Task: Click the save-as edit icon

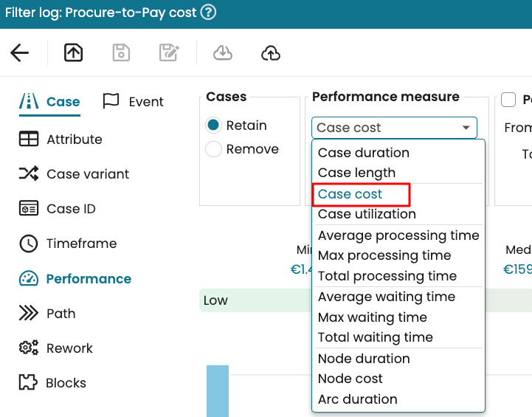Action: click(169, 52)
